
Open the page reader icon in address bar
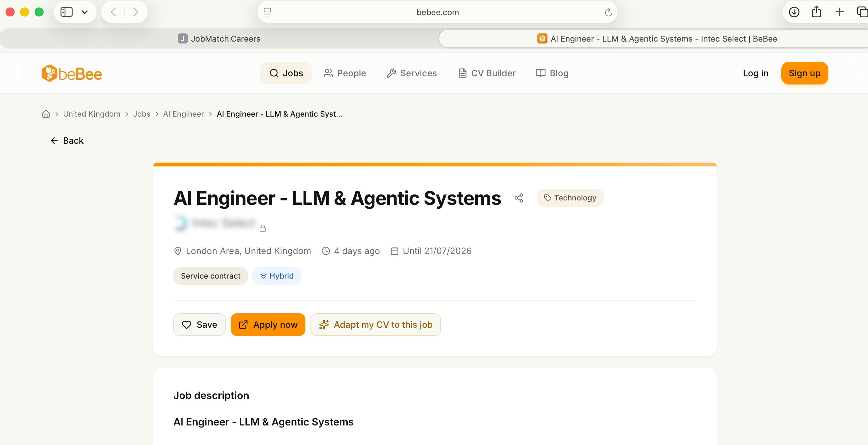[268, 12]
